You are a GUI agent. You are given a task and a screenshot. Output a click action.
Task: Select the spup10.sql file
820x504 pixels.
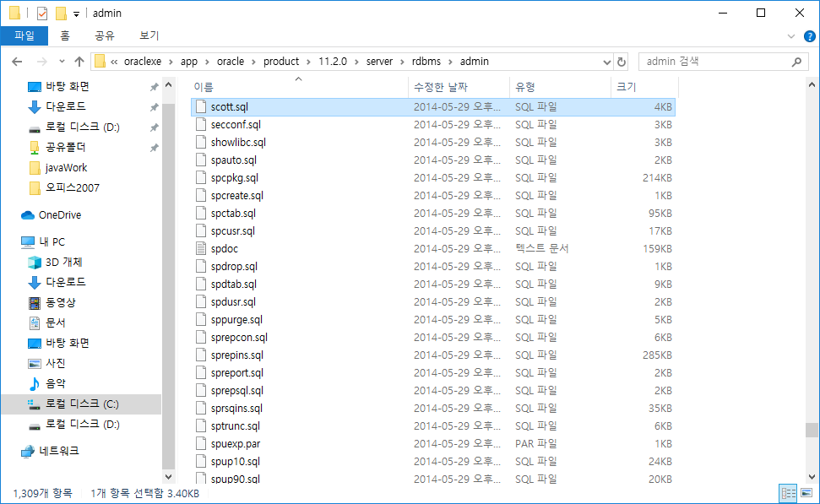point(433,462)
